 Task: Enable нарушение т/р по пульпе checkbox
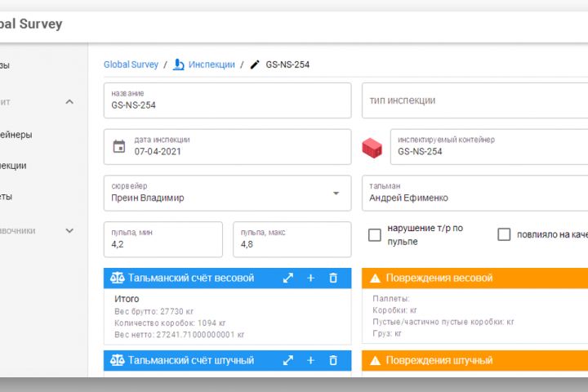[x=375, y=235]
